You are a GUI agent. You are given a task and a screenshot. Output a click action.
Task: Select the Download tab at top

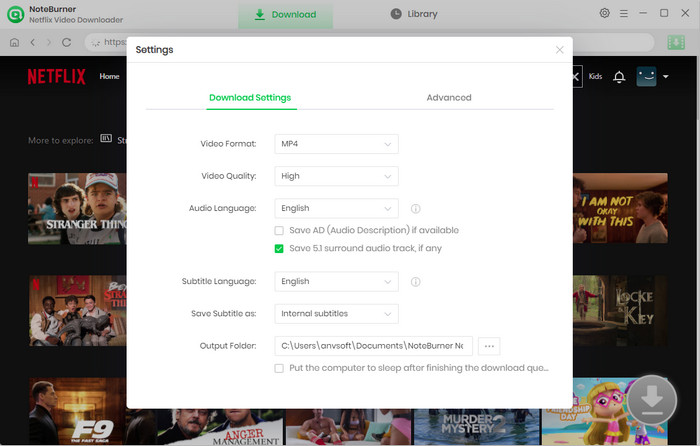click(285, 15)
